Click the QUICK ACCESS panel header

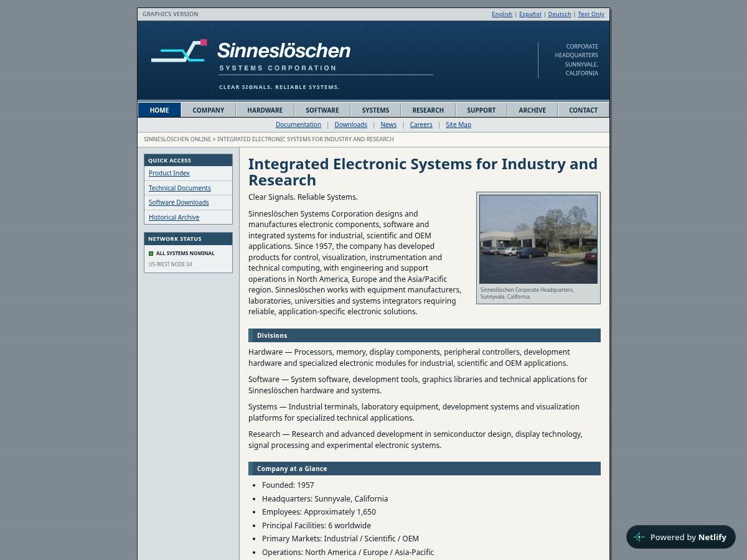(x=188, y=160)
